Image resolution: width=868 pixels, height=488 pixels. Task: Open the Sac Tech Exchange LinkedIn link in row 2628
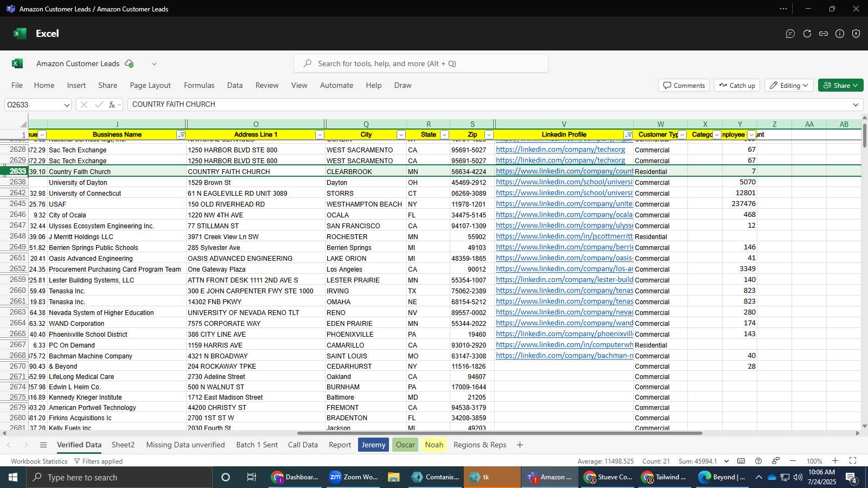(x=560, y=150)
